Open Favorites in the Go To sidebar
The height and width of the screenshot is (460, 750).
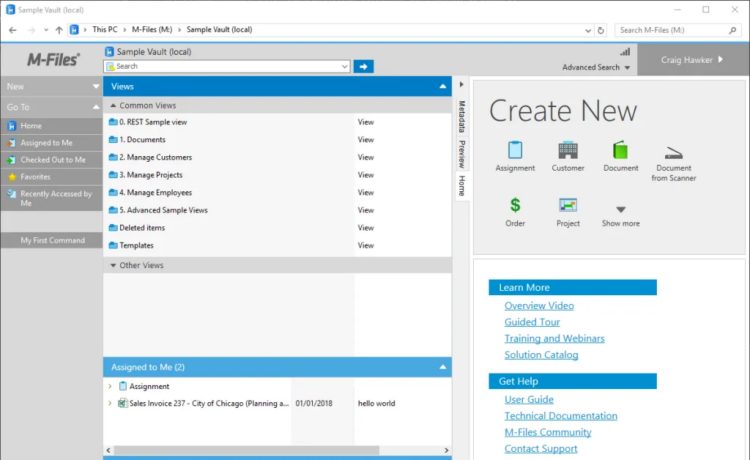pos(35,177)
